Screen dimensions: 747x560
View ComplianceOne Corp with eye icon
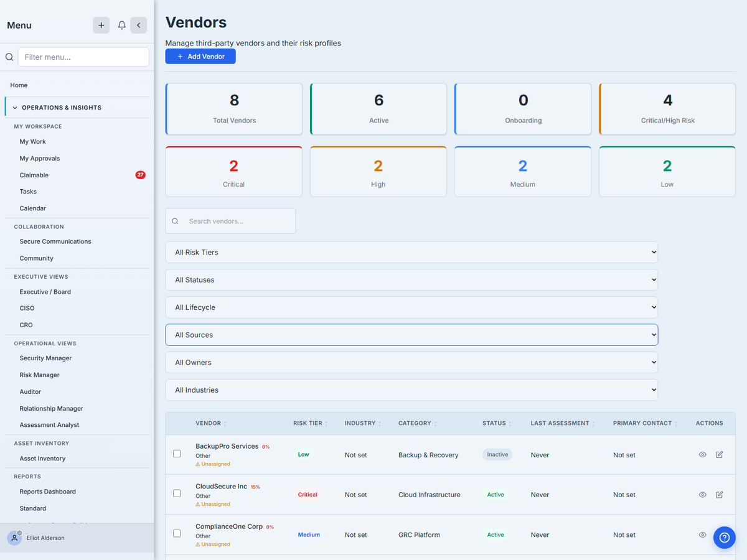tap(702, 534)
